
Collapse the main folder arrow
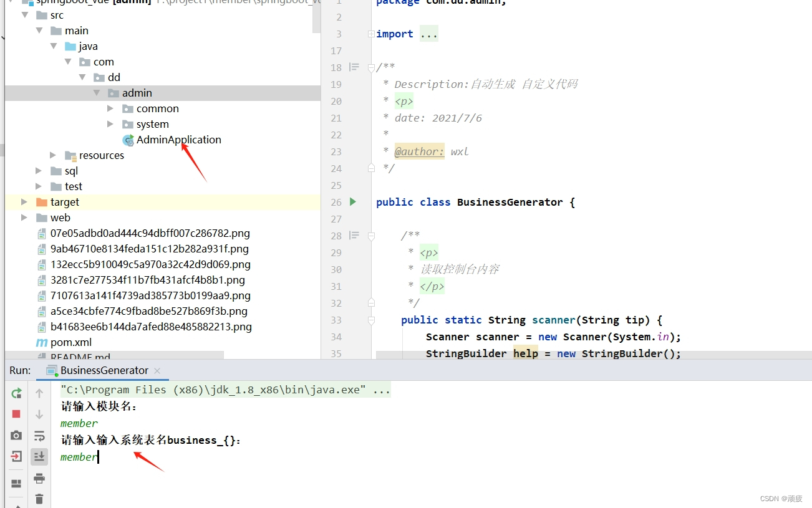39,31
